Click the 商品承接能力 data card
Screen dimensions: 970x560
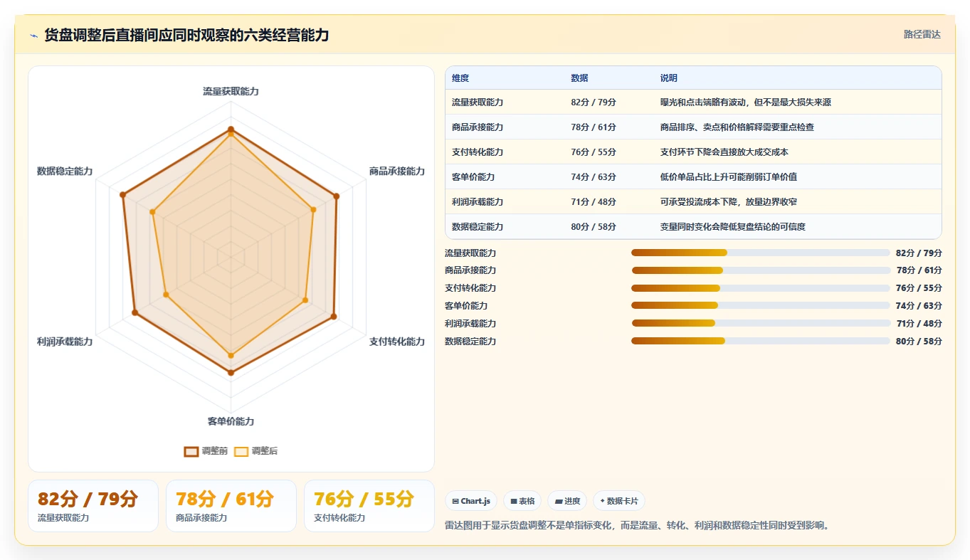pyautogui.click(x=231, y=506)
